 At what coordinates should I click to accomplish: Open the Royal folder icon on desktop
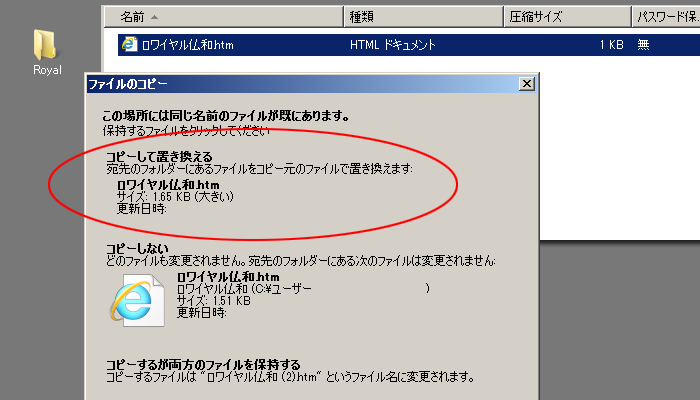coord(47,44)
